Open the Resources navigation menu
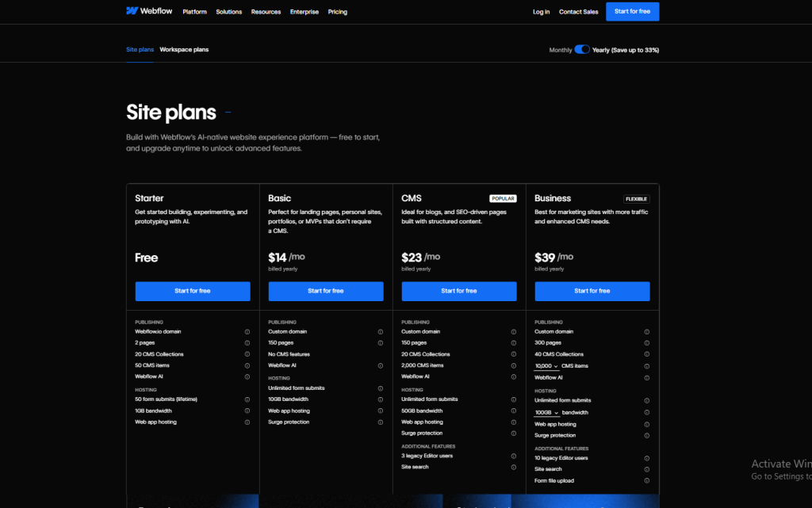This screenshot has width=812, height=508. (266, 11)
